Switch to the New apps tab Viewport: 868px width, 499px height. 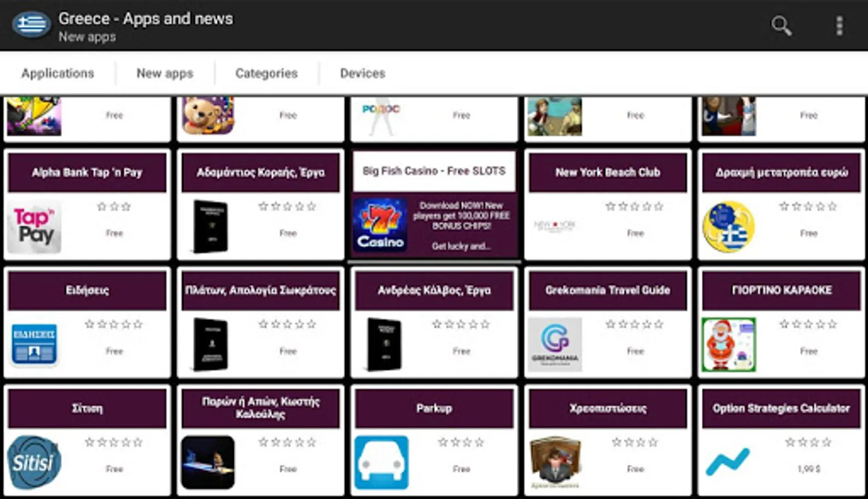click(165, 73)
